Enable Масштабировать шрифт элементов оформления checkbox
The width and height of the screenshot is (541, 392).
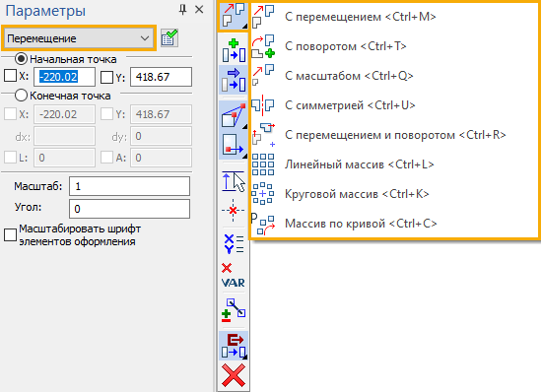click(11, 235)
